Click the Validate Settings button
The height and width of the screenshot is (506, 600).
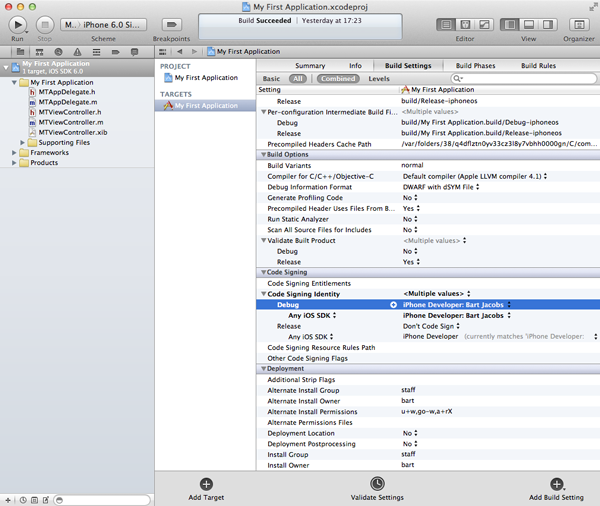coord(377,489)
